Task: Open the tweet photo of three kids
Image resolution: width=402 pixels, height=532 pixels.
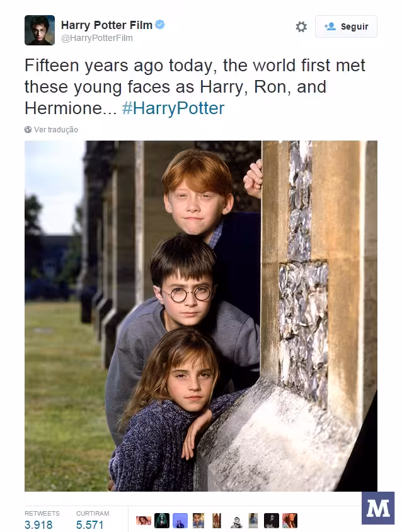Action: coord(201,316)
